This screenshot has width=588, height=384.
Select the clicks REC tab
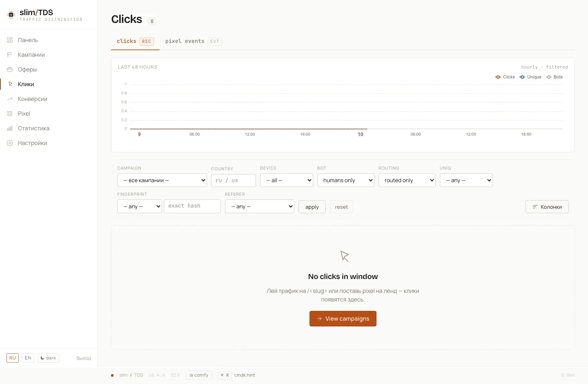click(x=135, y=41)
